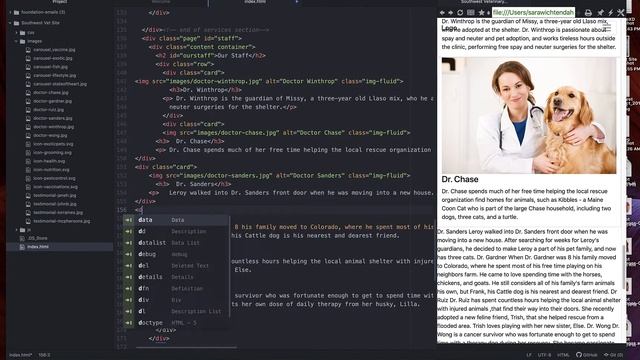The height and width of the screenshot is (360, 640).
Task: Open dev tools via wrench icon
Action: 620,13
